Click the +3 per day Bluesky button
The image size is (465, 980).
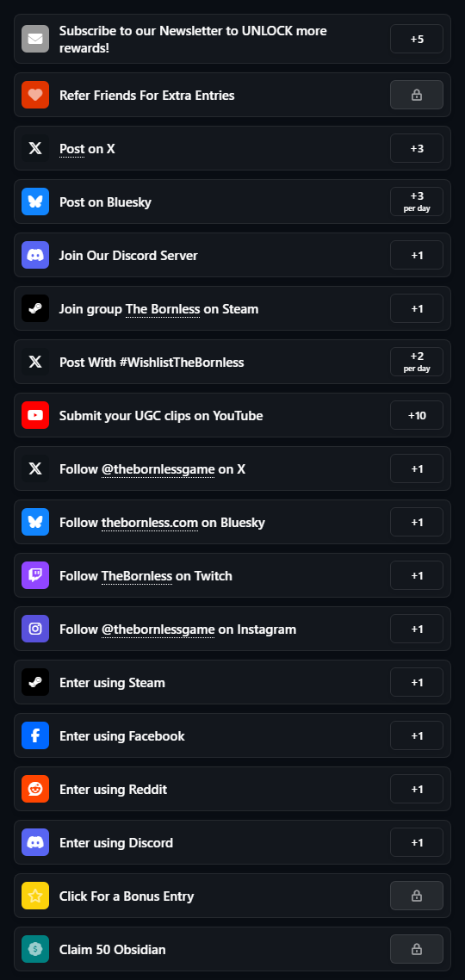point(417,202)
